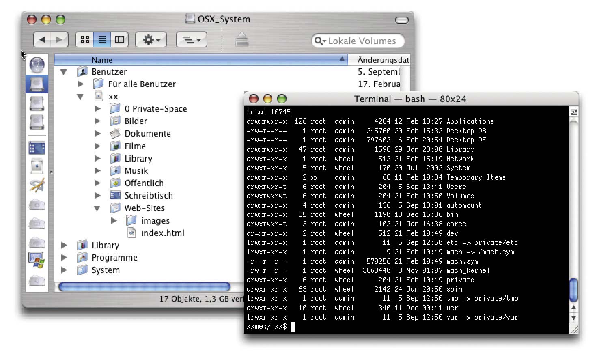Go back in the Finder window
This screenshot has width=599, height=364.
pyautogui.click(x=42, y=40)
